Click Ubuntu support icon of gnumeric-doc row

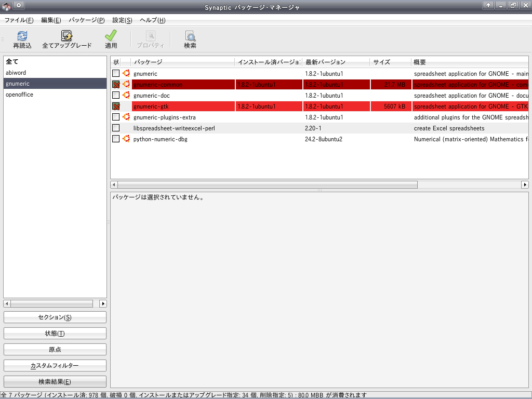click(x=126, y=95)
